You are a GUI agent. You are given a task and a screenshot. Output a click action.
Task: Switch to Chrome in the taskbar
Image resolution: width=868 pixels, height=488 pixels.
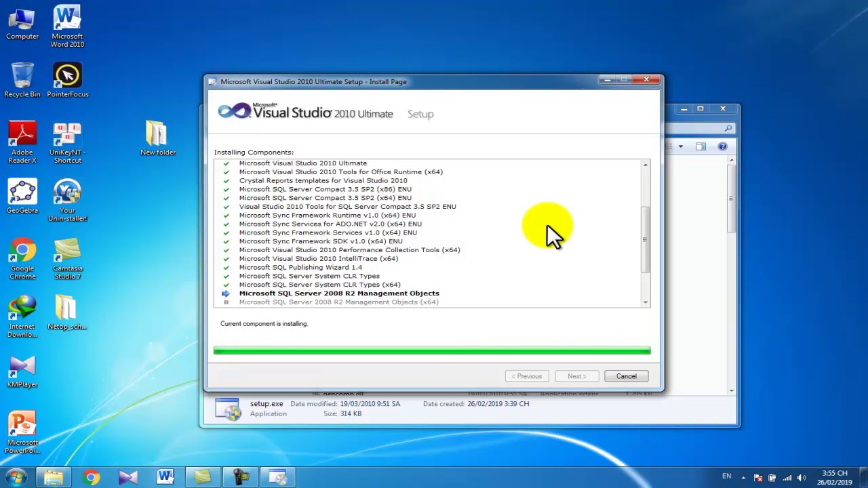pyautogui.click(x=91, y=477)
